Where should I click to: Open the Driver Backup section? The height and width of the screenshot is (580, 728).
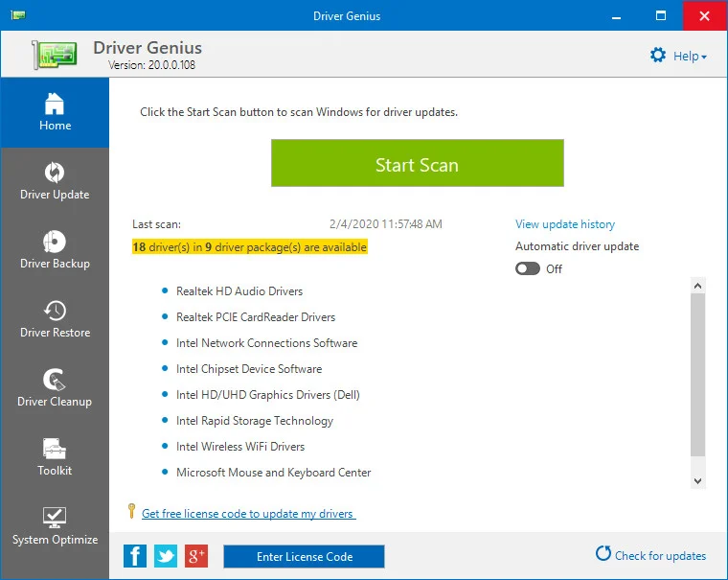[x=55, y=251]
